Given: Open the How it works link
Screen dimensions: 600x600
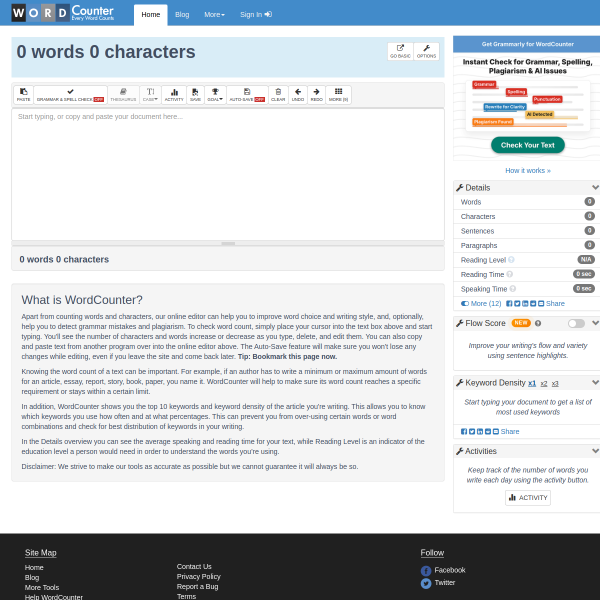Looking at the screenshot, I should [528, 171].
